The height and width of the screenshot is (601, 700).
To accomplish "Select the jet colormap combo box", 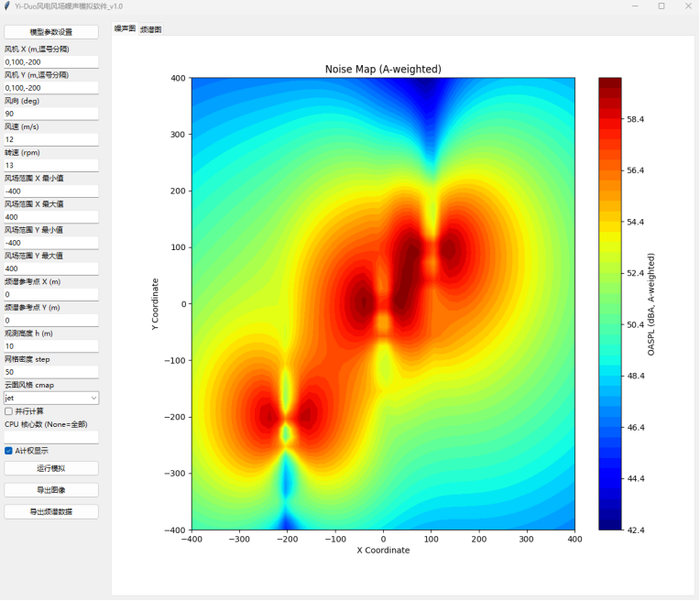I will click(x=51, y=398).
